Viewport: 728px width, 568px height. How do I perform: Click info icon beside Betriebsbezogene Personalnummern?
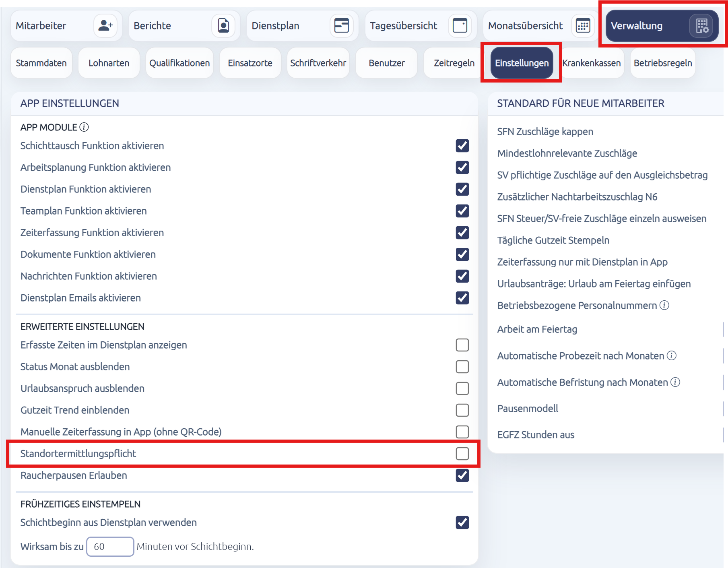coord(664,305)
